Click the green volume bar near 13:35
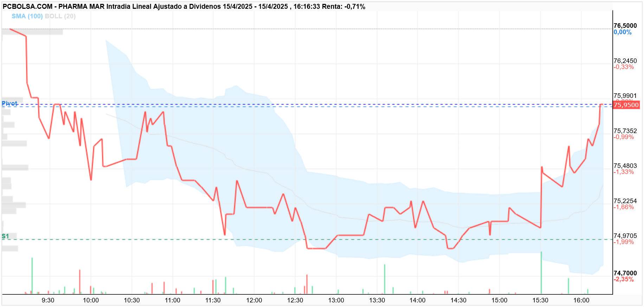Viewport: 644px width, 307px height. coord(385,279)
